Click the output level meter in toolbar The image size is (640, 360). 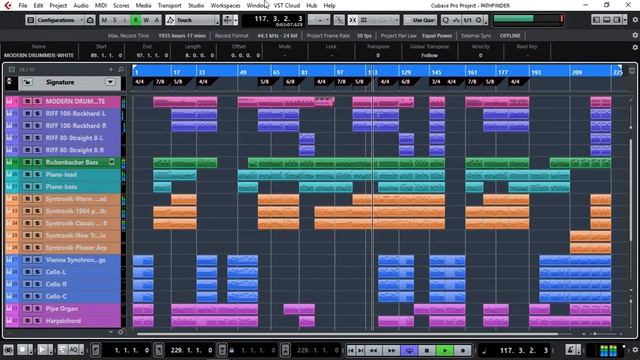click(528, 19)
